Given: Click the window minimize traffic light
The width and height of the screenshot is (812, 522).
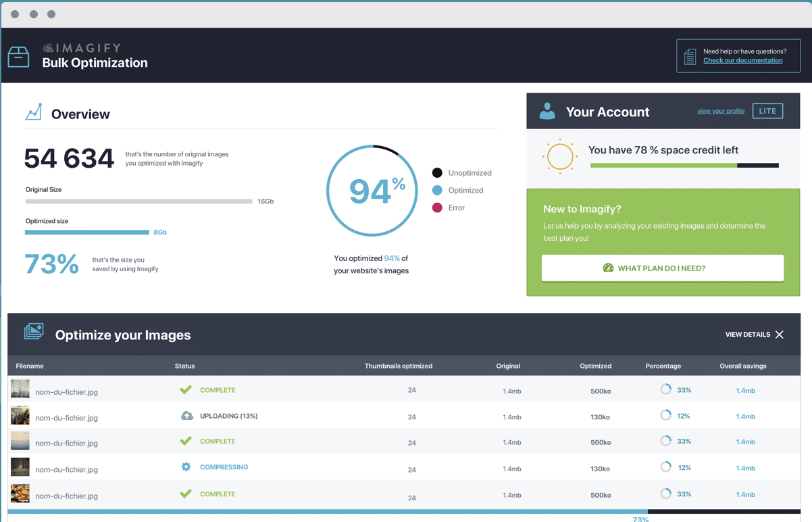Looking at the screenshot, I should click(x=33, y=14).
